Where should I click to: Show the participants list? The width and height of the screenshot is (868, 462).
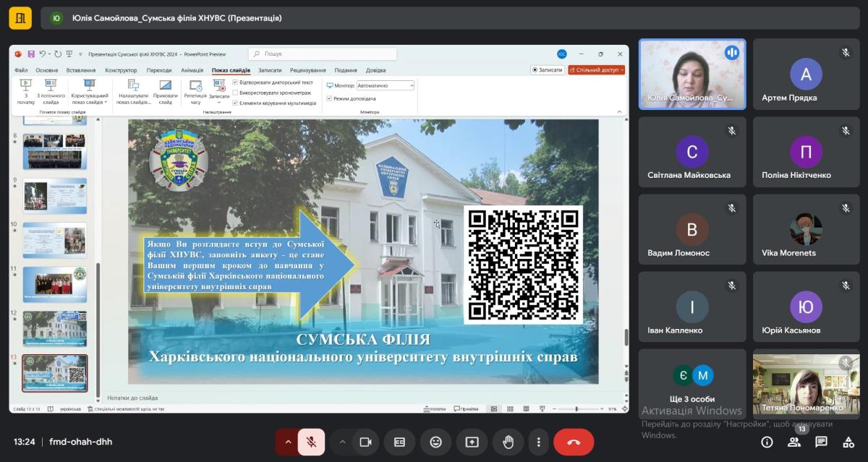[794, 442]
